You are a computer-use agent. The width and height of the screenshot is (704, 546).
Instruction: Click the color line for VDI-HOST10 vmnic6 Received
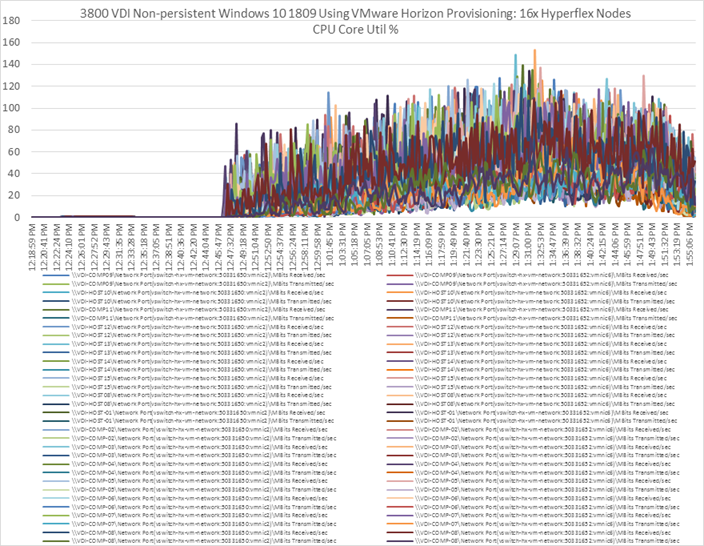[x=400, y=292]
